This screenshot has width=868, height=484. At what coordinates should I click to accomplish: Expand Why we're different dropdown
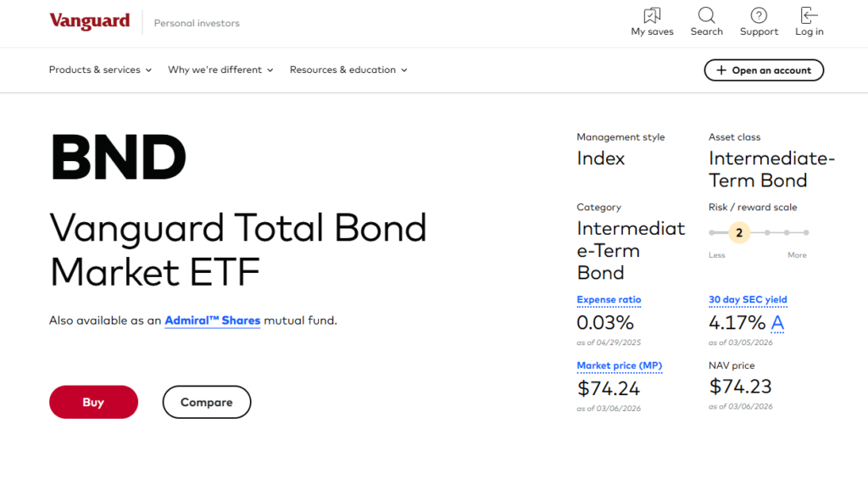click(220, 70)
